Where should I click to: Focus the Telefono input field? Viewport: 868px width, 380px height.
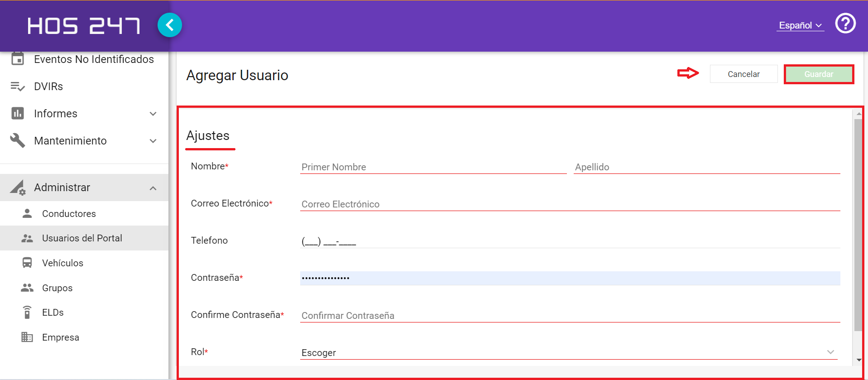pyautogui.click(x=570, y=241)
